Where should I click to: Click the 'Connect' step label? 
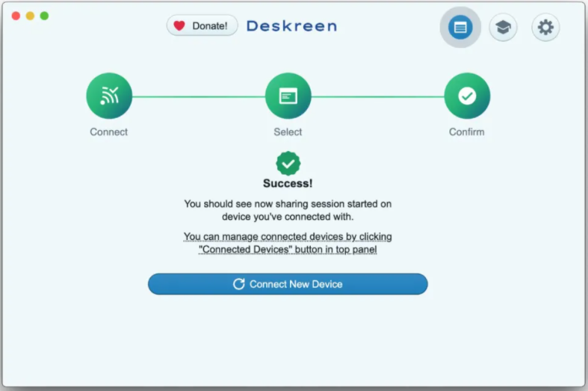tap(109, 132)
